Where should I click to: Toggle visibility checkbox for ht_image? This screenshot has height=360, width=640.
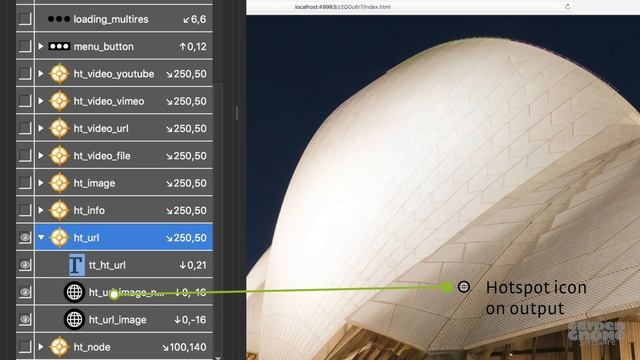(x=25, y=183)
